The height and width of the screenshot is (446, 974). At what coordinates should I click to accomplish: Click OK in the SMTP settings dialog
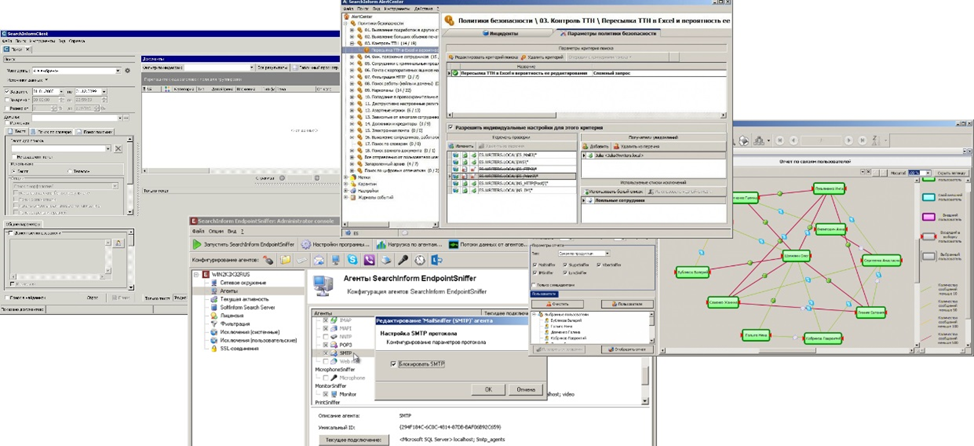tap(488, 389)
